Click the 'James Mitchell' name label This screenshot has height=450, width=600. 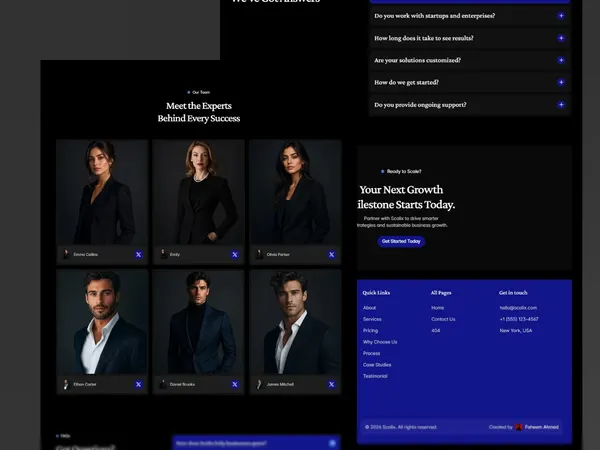coord(280,384)
